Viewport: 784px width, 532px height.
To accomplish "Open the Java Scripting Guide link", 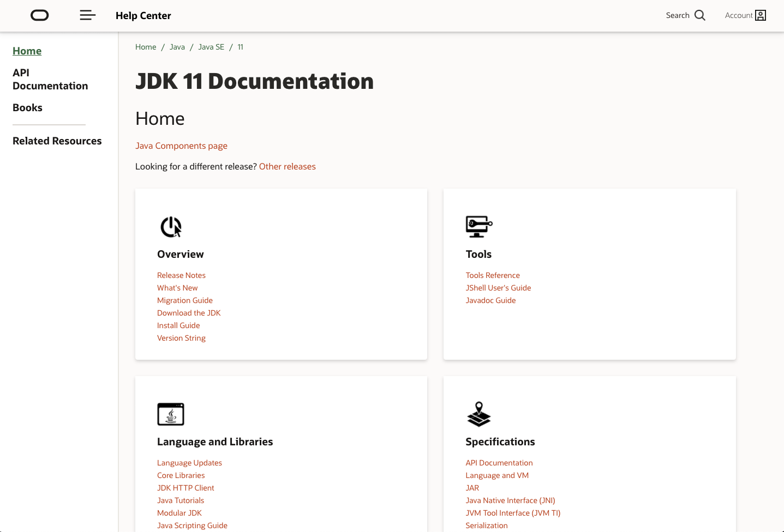I will click(x=192, y=525).
